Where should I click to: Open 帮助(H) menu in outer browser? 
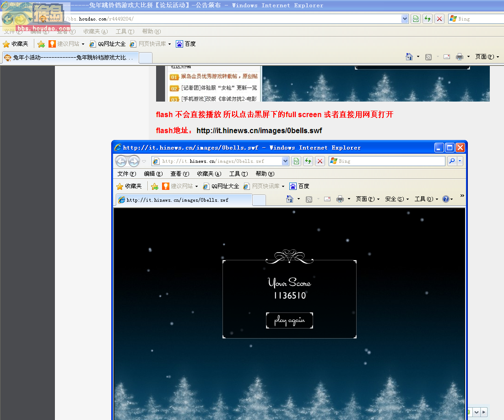[152, 32]
